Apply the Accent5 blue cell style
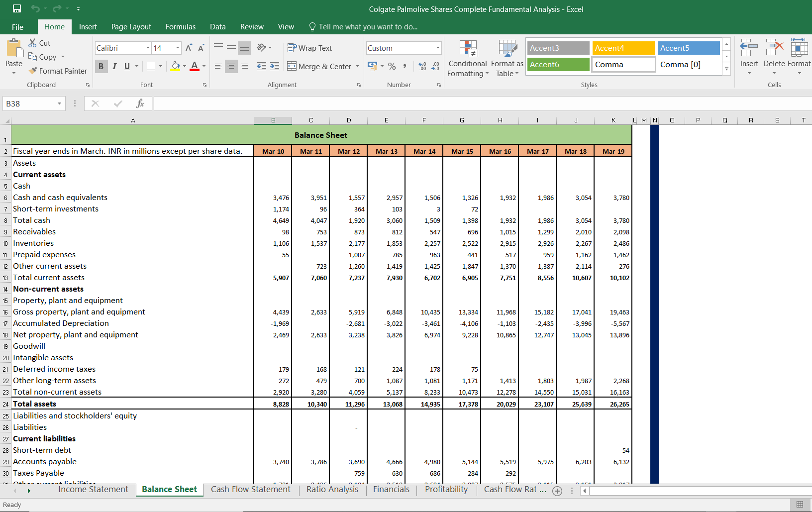This screenshot has width=812, height=512. (x=689, y=48)
